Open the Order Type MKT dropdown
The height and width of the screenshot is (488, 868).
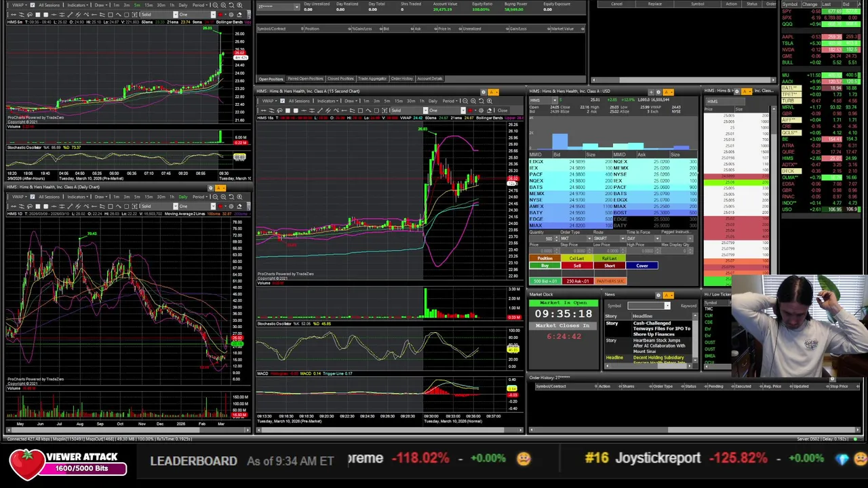click(x=589, y=239)
